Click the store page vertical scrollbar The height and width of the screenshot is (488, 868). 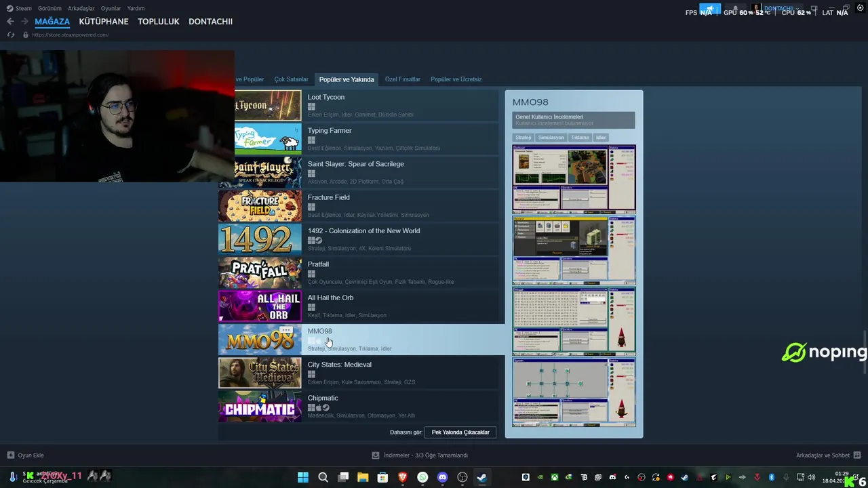coord(865,352)
